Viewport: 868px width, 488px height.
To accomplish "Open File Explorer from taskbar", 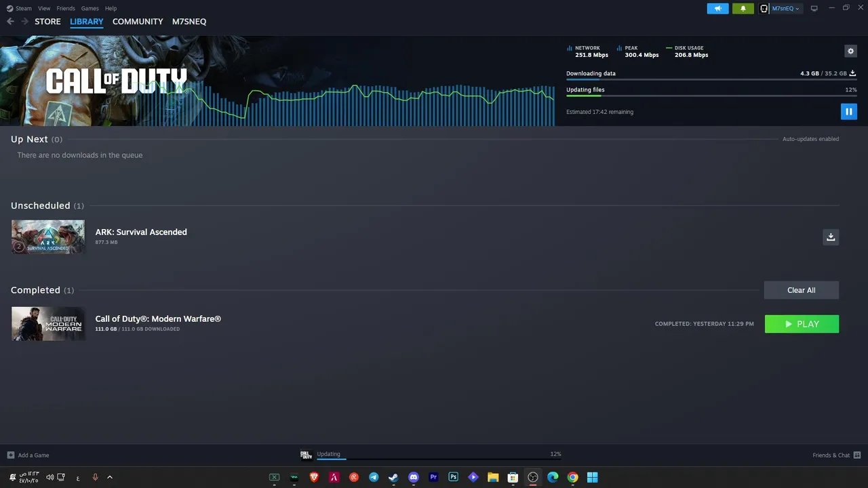I will (493, 477).
